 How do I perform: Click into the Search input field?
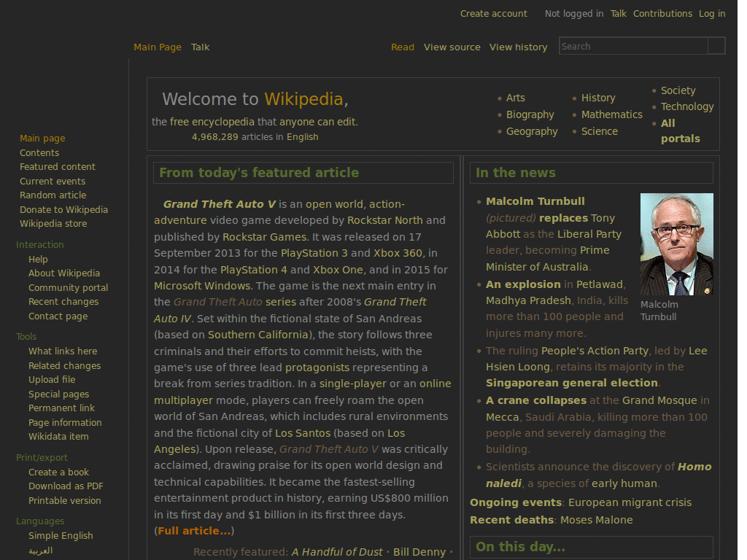(634, 46)
